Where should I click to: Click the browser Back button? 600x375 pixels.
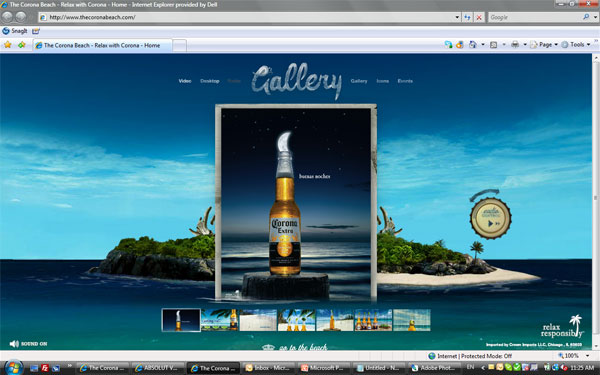pyautogui.click(x=7, y=16)
